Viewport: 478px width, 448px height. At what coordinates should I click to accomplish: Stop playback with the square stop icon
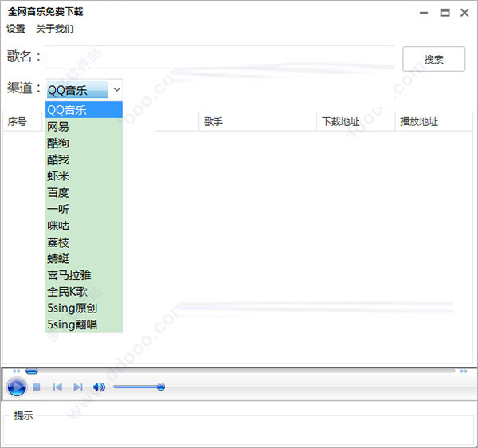tap(37, 387)
